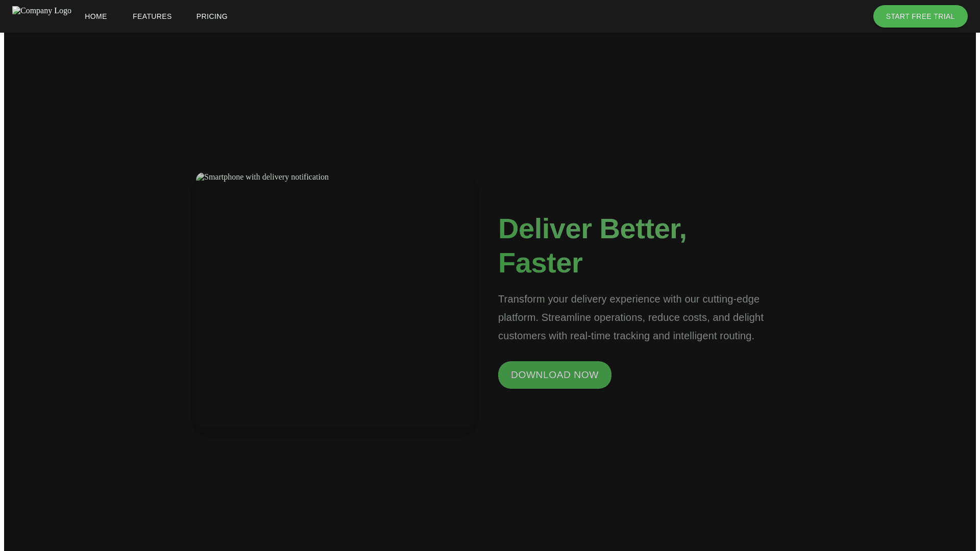Screen dimensions: 980x551
Task: Click the broken Company Logo image icon
Action: click(x=16, y=11)
